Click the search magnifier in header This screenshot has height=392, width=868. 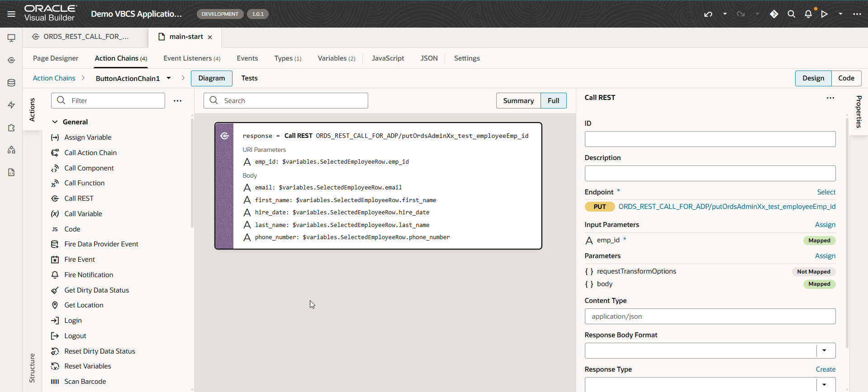point(791,14)
